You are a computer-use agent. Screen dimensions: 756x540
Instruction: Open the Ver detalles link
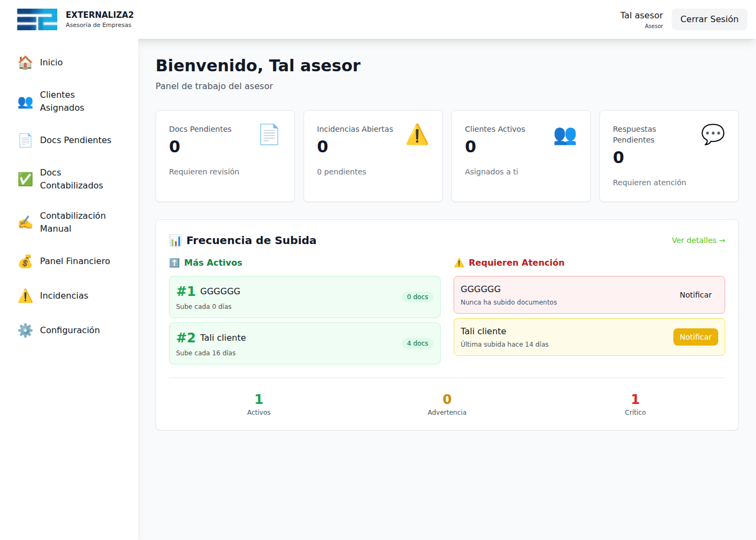click(x=698, y=240)
